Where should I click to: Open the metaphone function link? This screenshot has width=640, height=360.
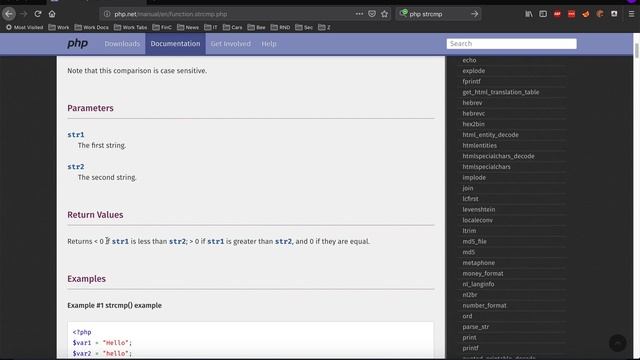point(478,263)
